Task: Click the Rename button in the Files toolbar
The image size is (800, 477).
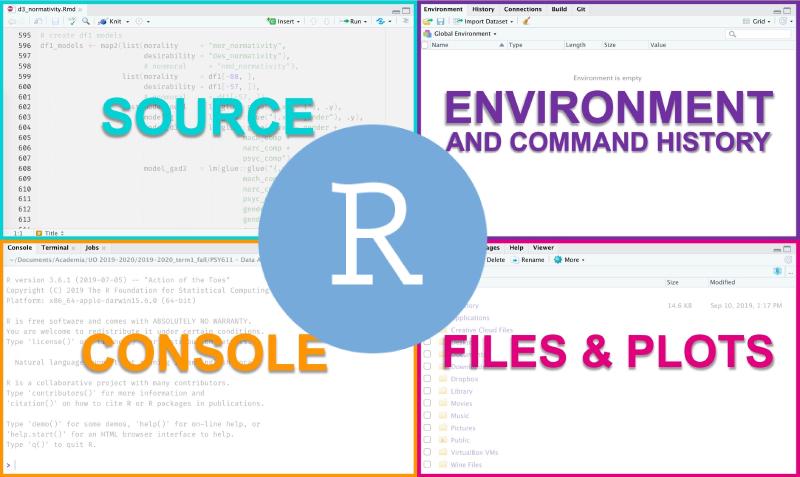Action: point(528,260)
